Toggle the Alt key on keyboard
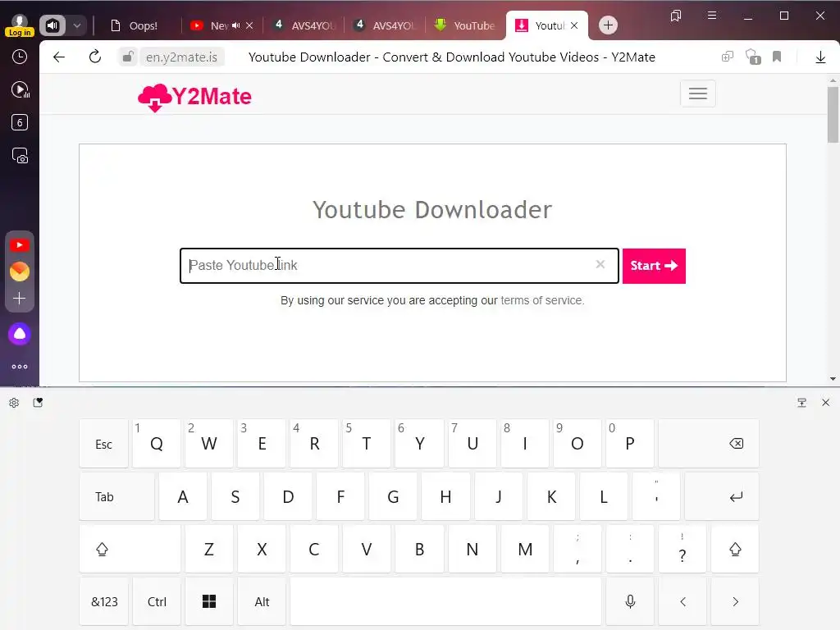The image size is (840, 630). (x=262, y=601)
